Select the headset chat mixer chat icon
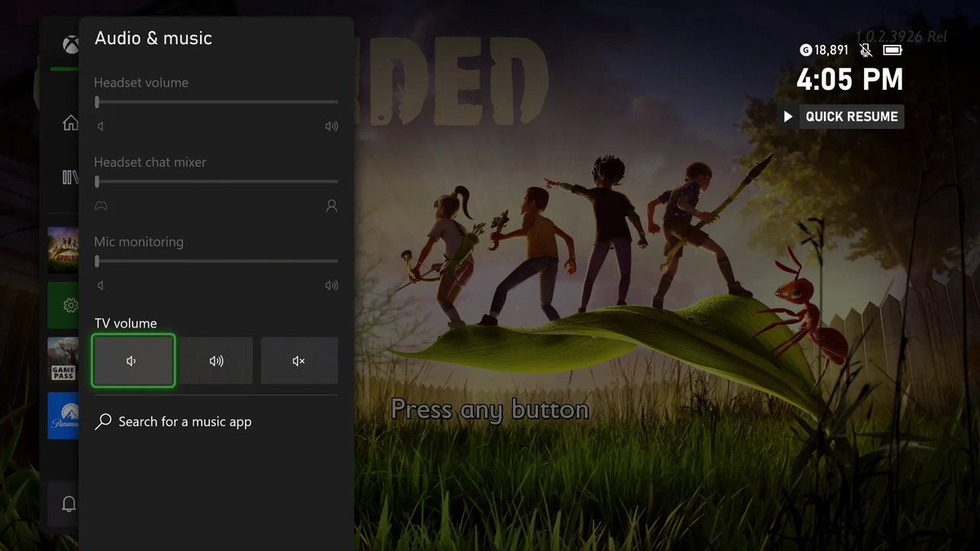The width and height of the screenshot is (980, 551). click(x=331, y=206)
